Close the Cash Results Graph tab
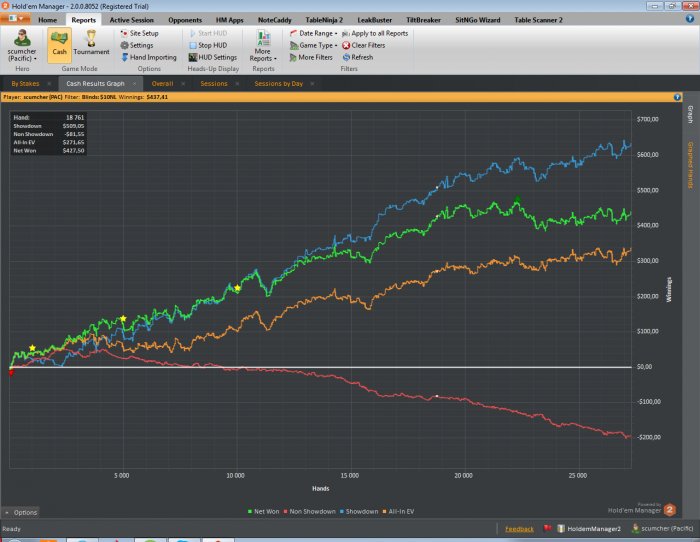The image size is (700, 542). (x=134, y=83)
